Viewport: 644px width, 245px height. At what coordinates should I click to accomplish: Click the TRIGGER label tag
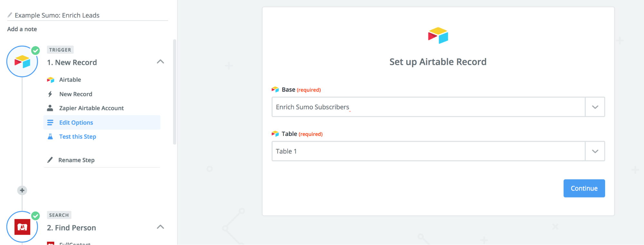tap(60, 50)
